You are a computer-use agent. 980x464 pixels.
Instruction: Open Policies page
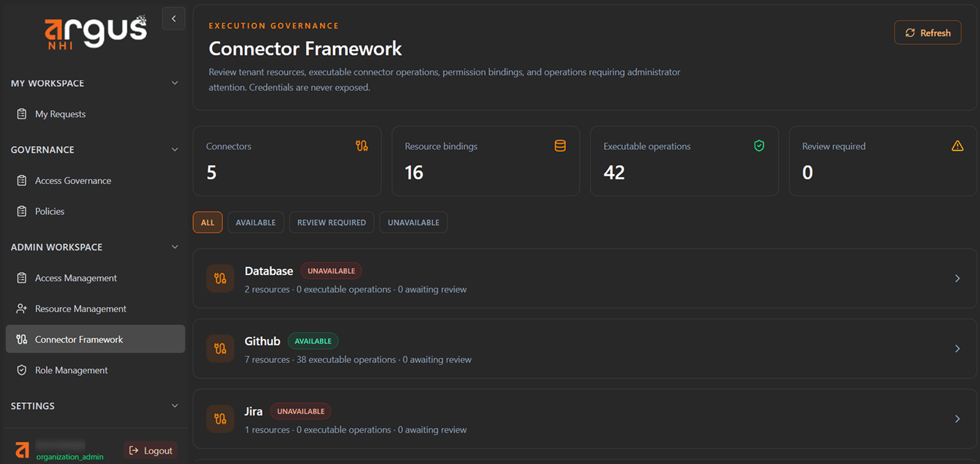[x=96, y=211]
